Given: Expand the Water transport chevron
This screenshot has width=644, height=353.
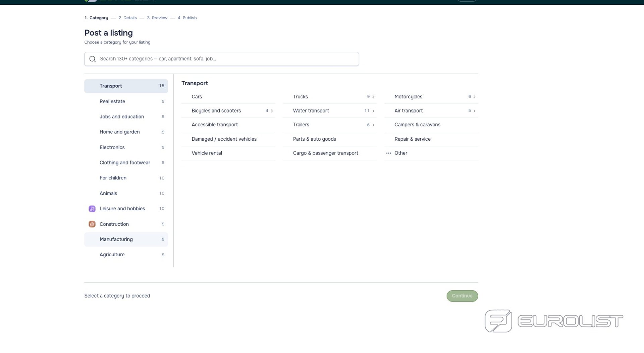Looking at the screenshot, I should (373, 111).
